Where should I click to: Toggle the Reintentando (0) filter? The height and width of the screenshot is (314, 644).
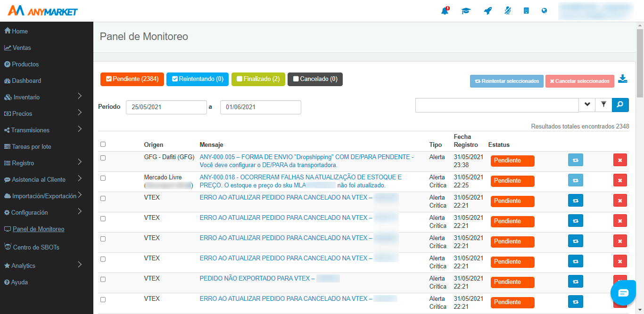pos(198,79)
